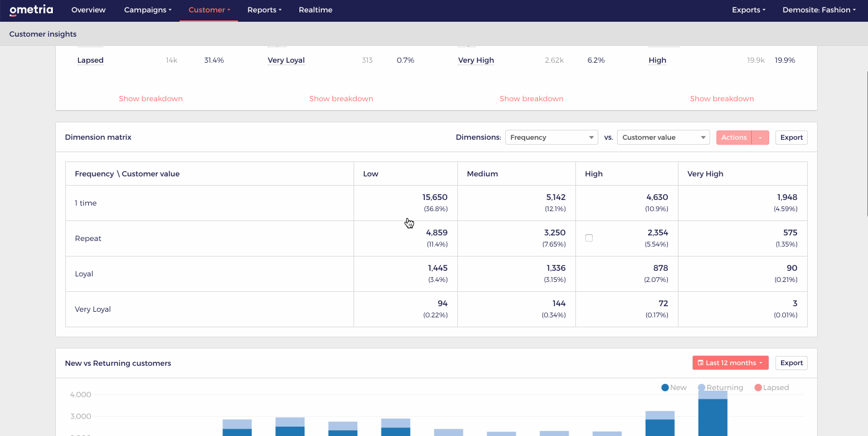Open the Frequency dimension dropdown
Screen dimensions: 868x436
coord(552,137)
